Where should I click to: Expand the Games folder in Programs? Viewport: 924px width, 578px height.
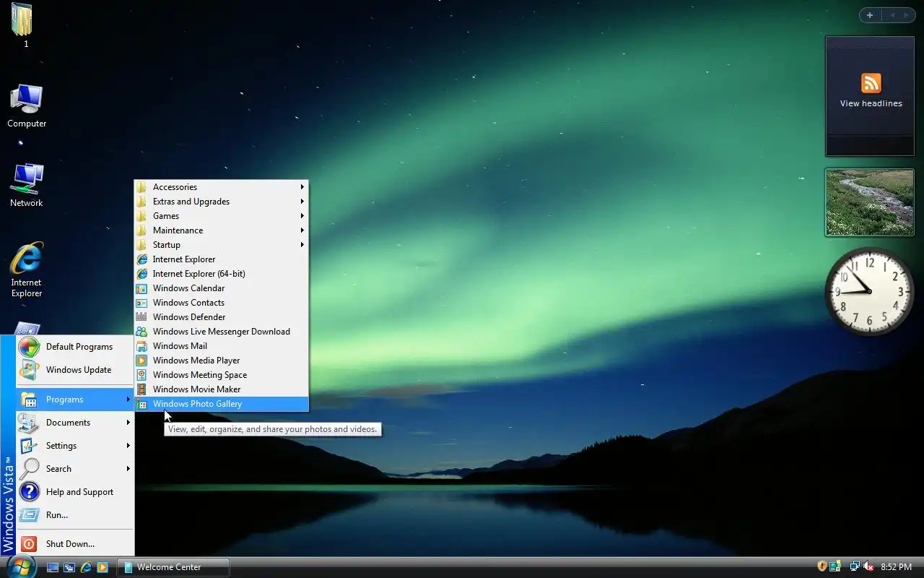(221, 216)
